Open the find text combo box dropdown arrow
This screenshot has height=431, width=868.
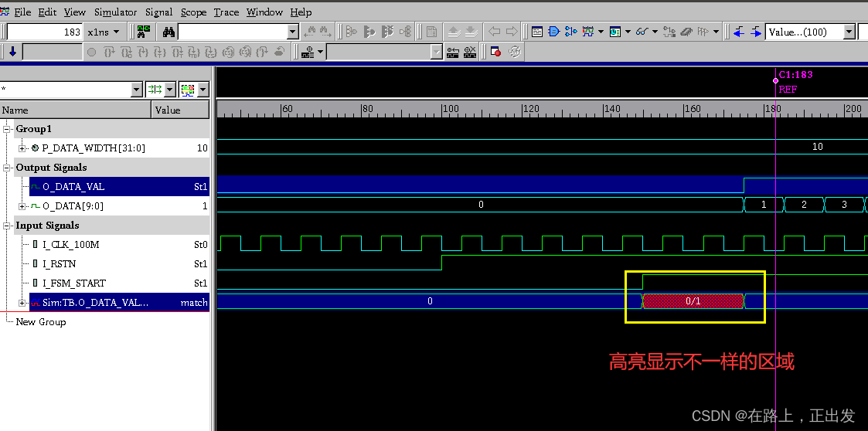[294, 32]
